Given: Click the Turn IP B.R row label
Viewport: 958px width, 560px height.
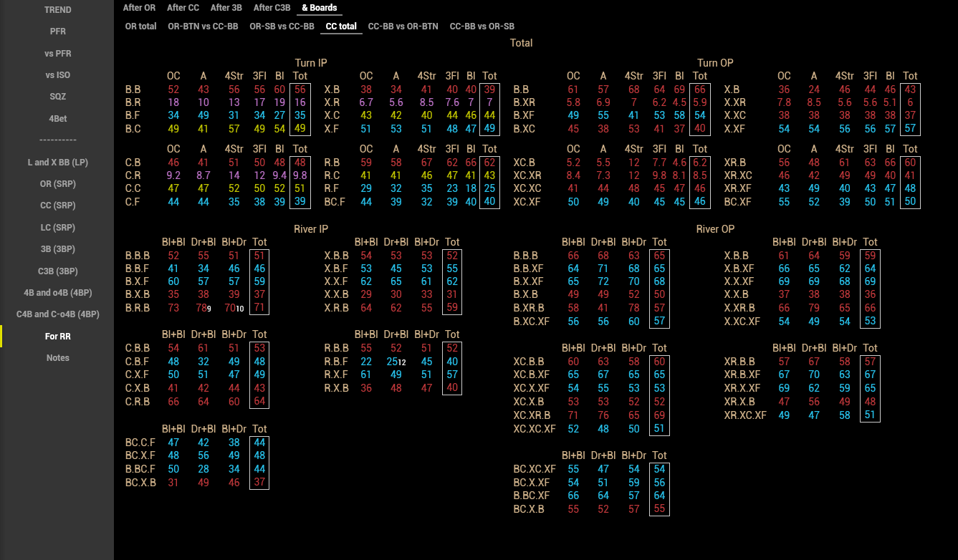Looking at the screenshot, I should (133, 103).
